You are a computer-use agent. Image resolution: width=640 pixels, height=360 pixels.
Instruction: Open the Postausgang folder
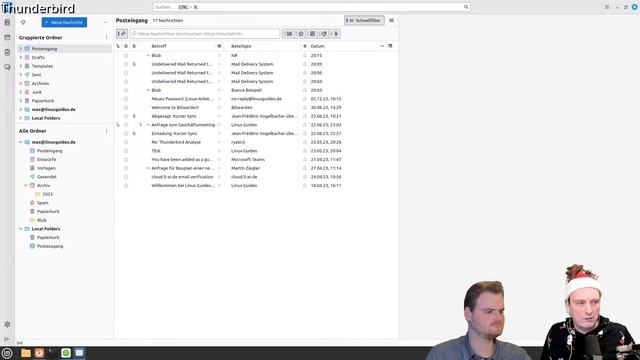pos(50,246)
